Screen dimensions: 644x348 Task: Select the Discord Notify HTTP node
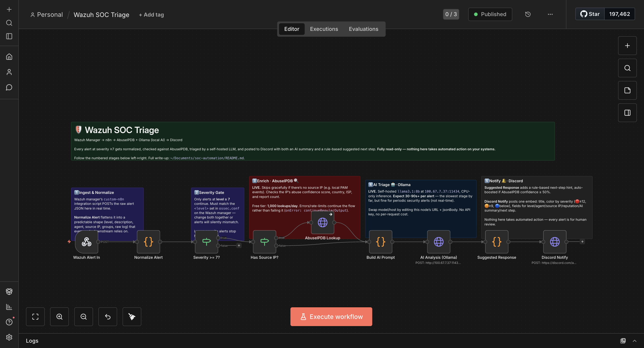(555, 242)
